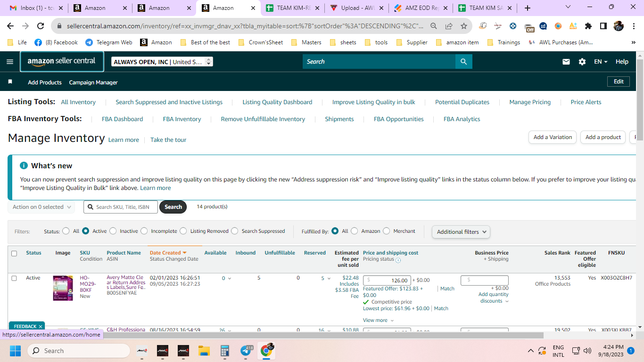The height and width of the screenshot is (362, 644).
Task: Check the HO-MO29-B0KF row checkbox
Action: point(14,278)
